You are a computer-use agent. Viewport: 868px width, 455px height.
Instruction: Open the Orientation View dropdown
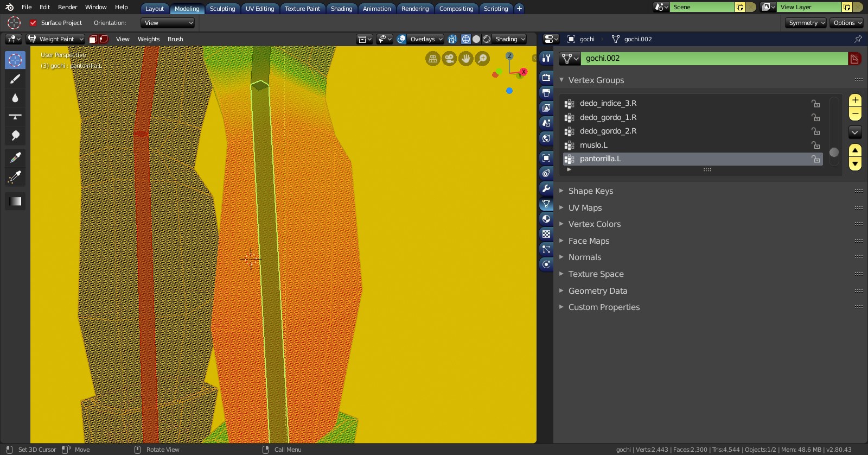tap(168, 23)
